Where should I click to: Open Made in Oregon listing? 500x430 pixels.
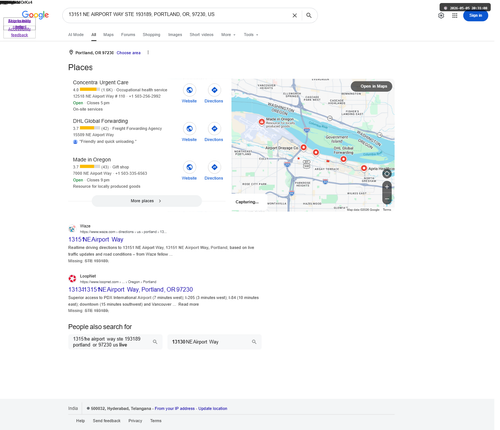[92, 160]
